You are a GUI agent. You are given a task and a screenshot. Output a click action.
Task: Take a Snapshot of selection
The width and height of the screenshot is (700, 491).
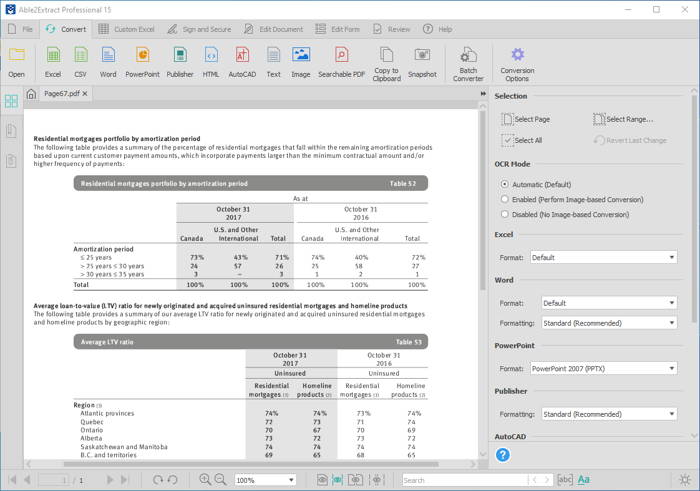(422, 61)
